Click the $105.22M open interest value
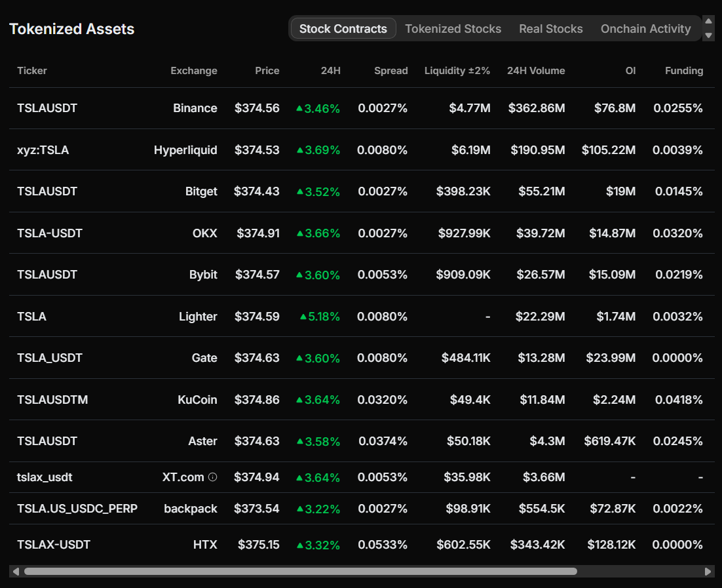This screenshot has height=588, width=722. (608, 150)
